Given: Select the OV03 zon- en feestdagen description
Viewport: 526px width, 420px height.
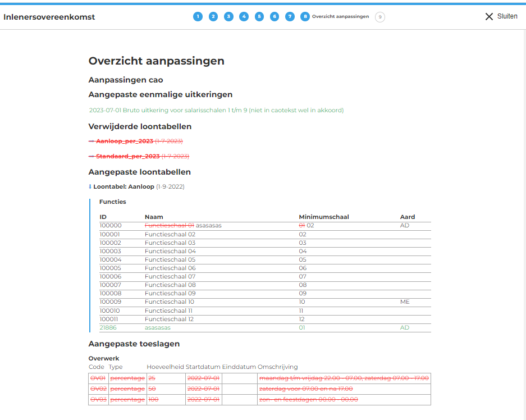Looking at the screenshot, I should tap(308, 399).
